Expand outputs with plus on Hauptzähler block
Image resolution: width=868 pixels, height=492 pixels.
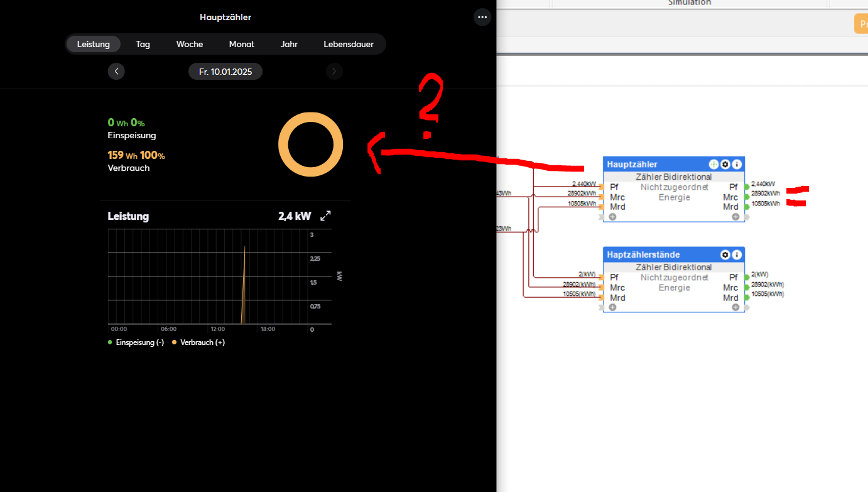pos(735,217)
